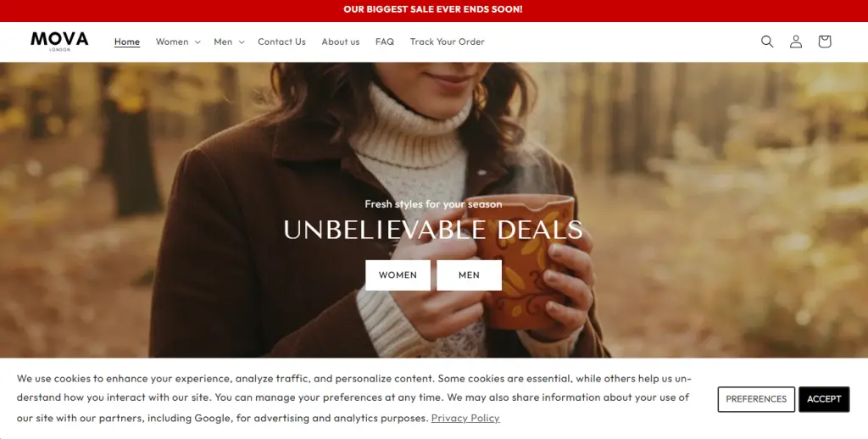Open the Women navigation menu
Image resolution: width=868 pixels, height=439 pixels.
click(172, 42)
